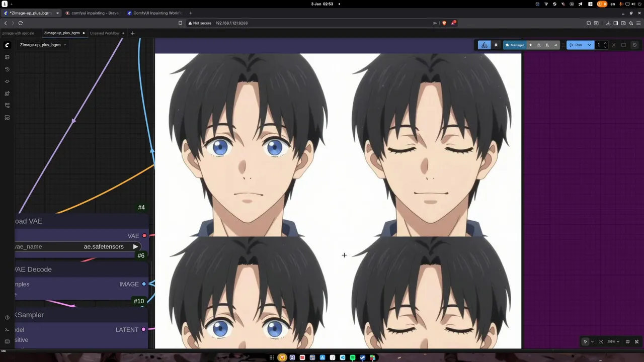This screenshot has height=362, width=644.
Task: Open the ComfyUI logo menu
Action: pos(7,45)
